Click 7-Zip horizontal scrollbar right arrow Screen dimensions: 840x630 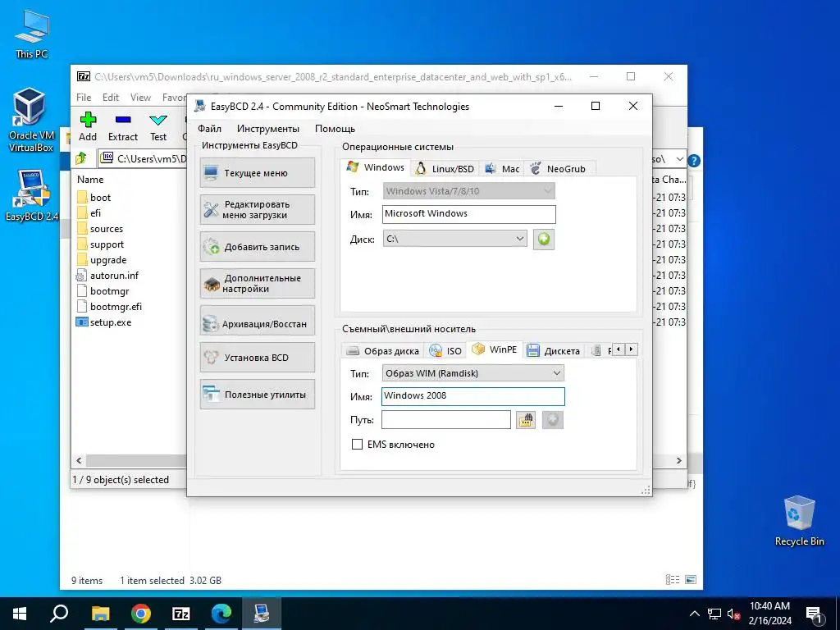678,461
